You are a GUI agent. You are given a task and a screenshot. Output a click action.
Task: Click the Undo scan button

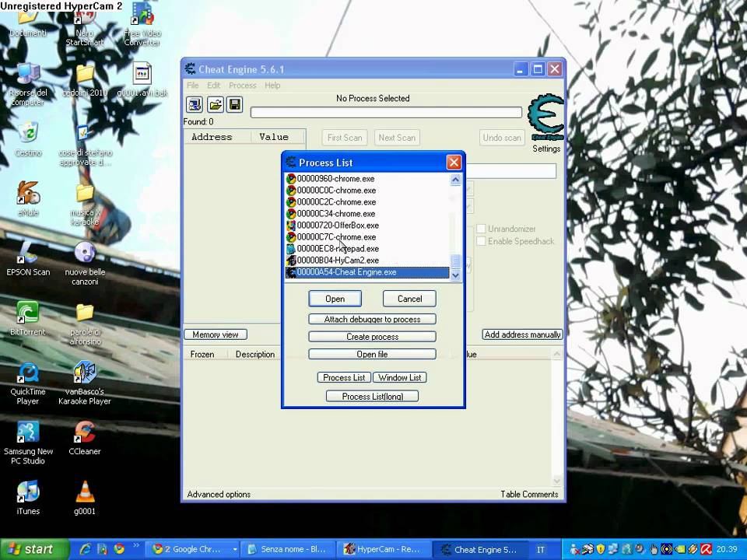502,138
